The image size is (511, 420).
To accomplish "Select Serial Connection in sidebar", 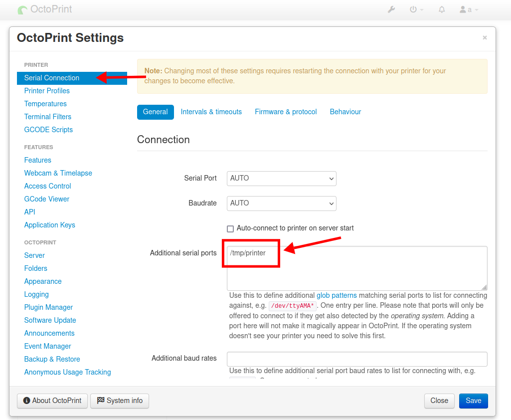I will tap(72, 78).
